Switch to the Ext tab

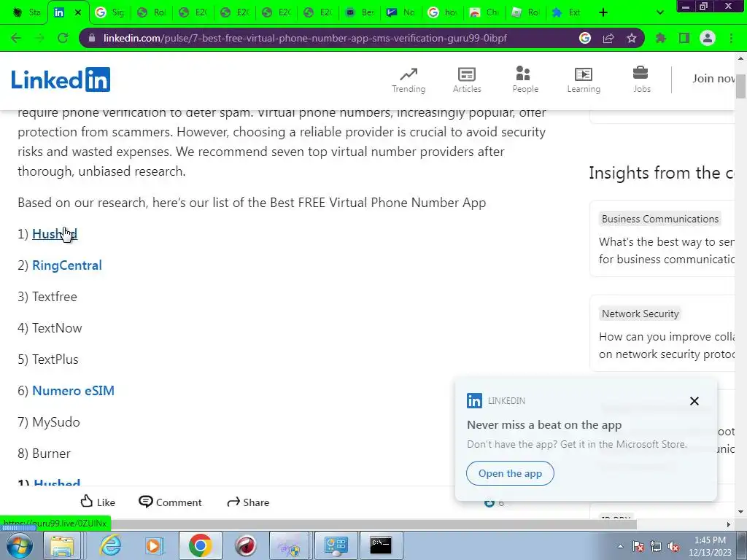(568, 12)
